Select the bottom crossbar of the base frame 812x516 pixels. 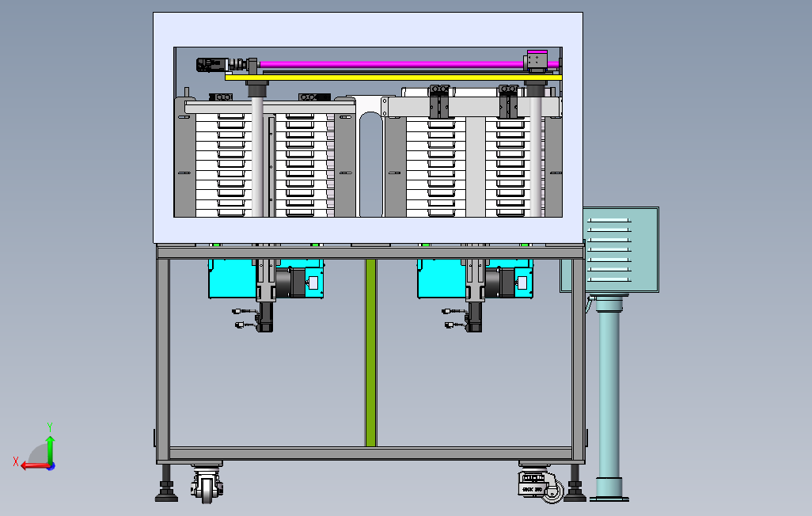tap(371, 453)
